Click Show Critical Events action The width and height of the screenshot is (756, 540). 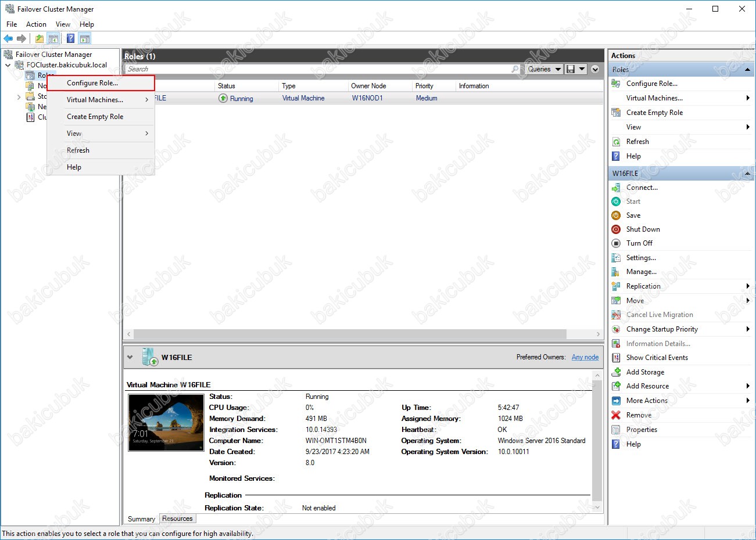[657, 358]
